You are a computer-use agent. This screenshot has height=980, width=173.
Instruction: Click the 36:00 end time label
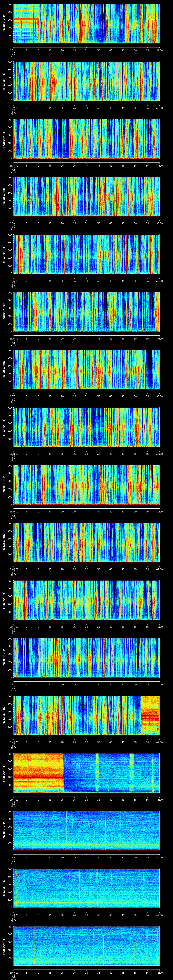(159, 281)
